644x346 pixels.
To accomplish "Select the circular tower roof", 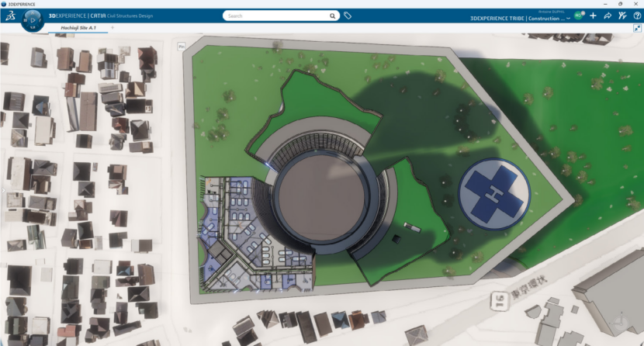I will pos(320,199).
